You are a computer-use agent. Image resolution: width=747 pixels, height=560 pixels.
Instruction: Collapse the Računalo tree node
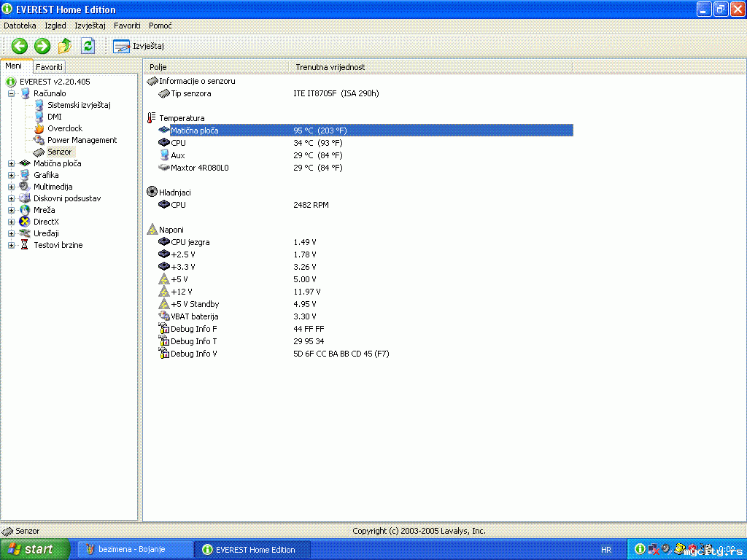point(11,93)
